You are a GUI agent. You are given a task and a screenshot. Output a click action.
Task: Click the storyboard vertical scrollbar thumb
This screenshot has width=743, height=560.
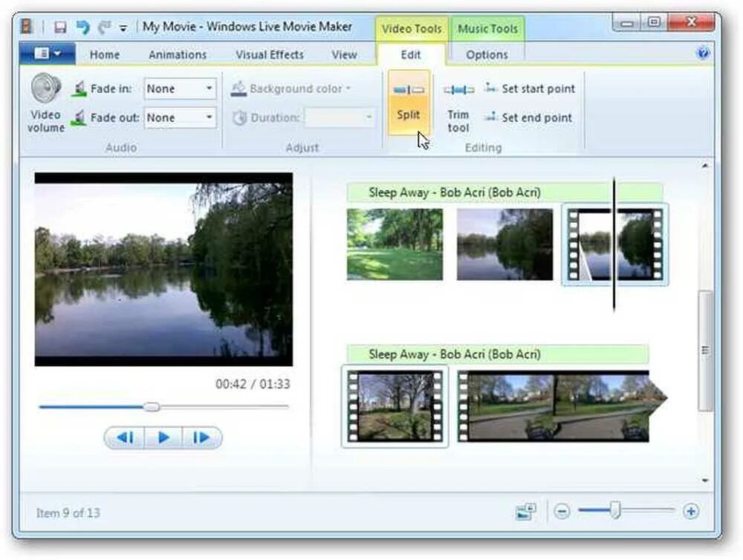(706, 351)
